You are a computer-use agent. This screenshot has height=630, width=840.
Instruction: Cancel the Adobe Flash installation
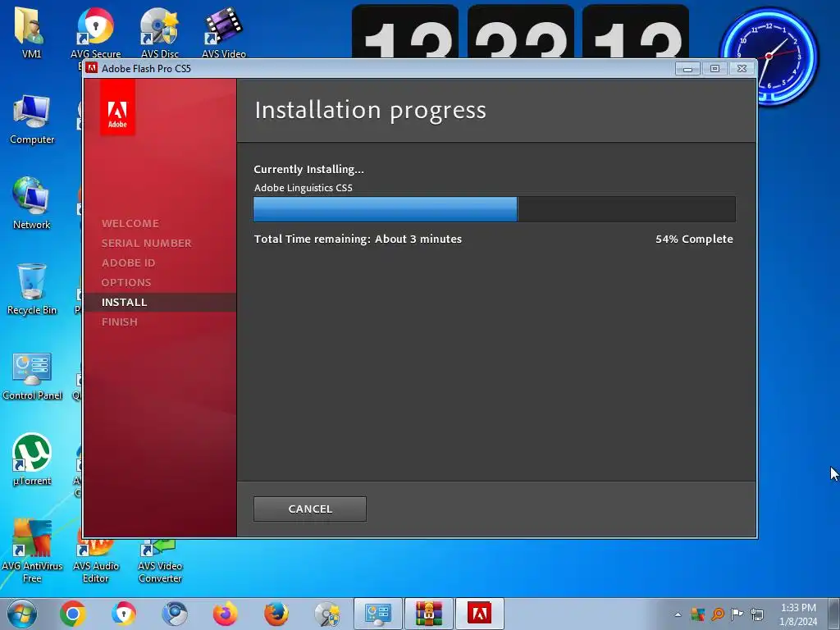click(309, 509)
